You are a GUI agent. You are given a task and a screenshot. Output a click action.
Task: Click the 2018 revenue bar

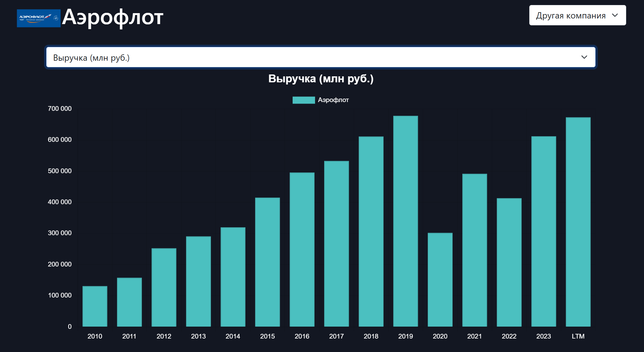point(371,232)
